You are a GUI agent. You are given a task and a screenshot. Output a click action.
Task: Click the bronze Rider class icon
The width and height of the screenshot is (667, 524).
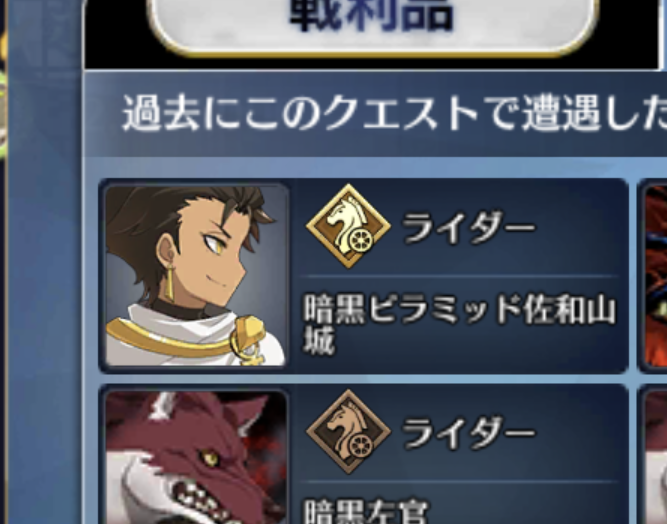click(348, 432)
